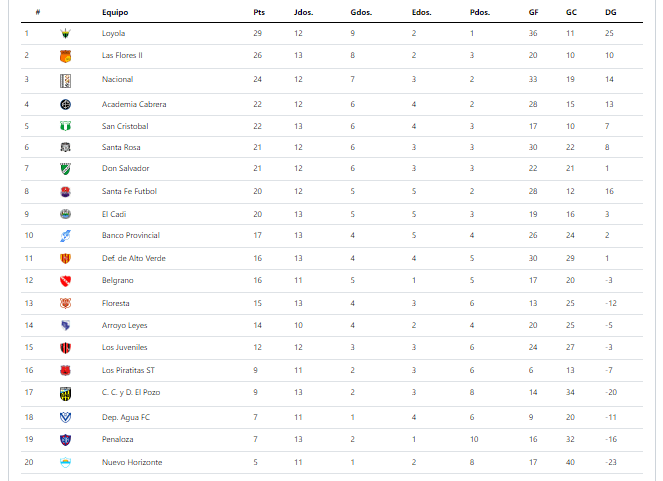Open the Santa Rosa team name

point(121,147)
